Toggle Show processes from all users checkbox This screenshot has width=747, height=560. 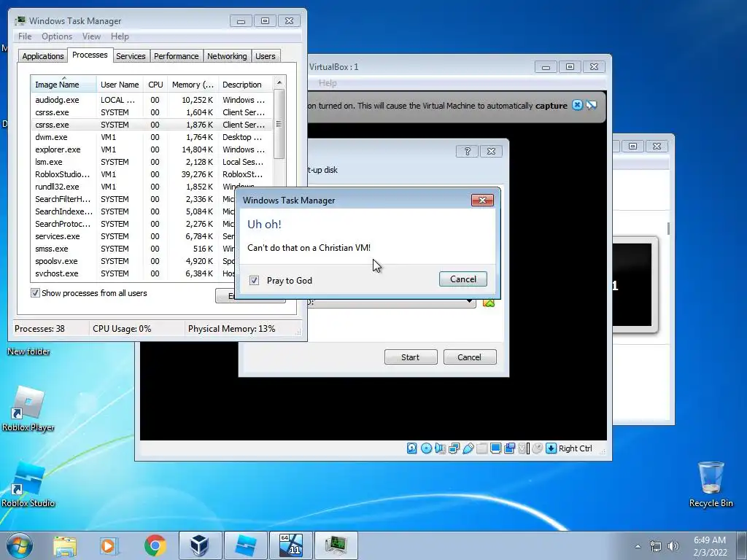coord(35,293)
